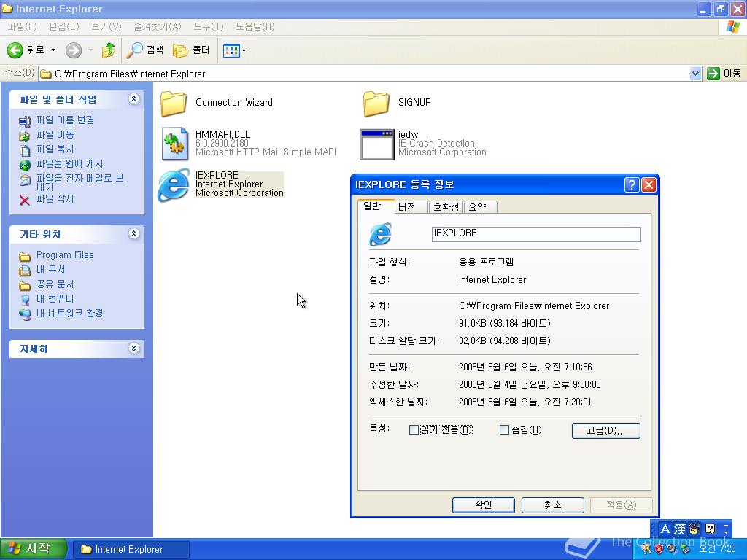747x560 pixels.
Task: Open the 시작 start menu
Action: click(x=34, y=548)
